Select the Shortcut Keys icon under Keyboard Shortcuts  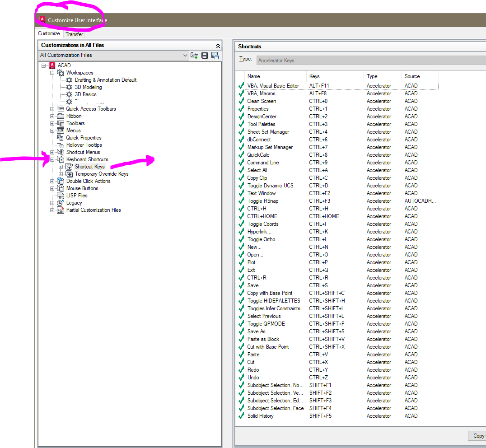70,166
